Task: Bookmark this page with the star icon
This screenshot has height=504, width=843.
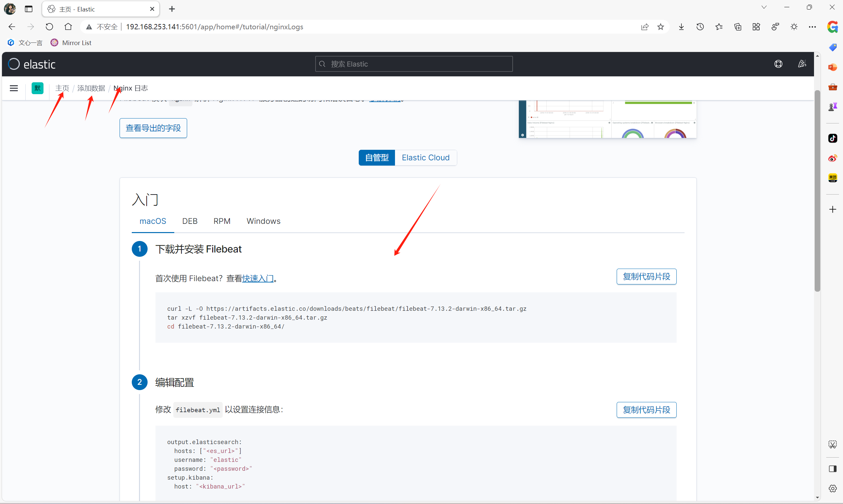Action: [660, 27]
